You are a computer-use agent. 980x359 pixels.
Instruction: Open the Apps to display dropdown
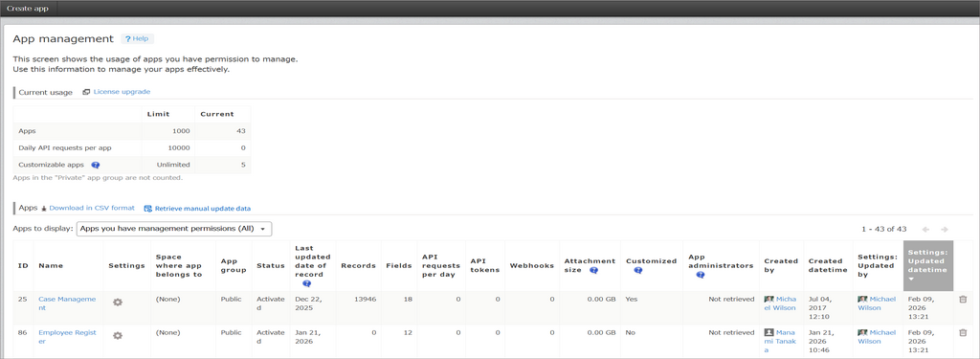(x=174, y=229)
